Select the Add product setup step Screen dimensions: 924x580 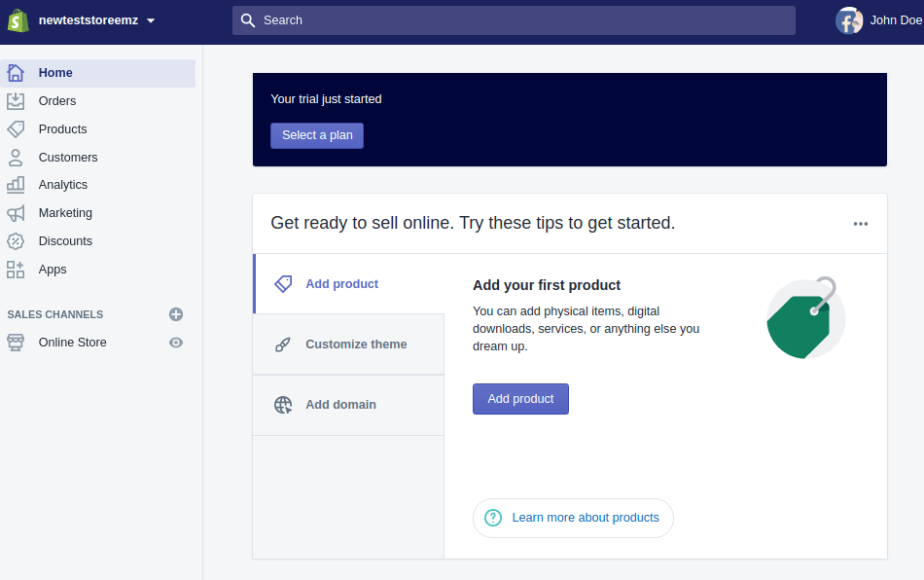tap(341, 283)
